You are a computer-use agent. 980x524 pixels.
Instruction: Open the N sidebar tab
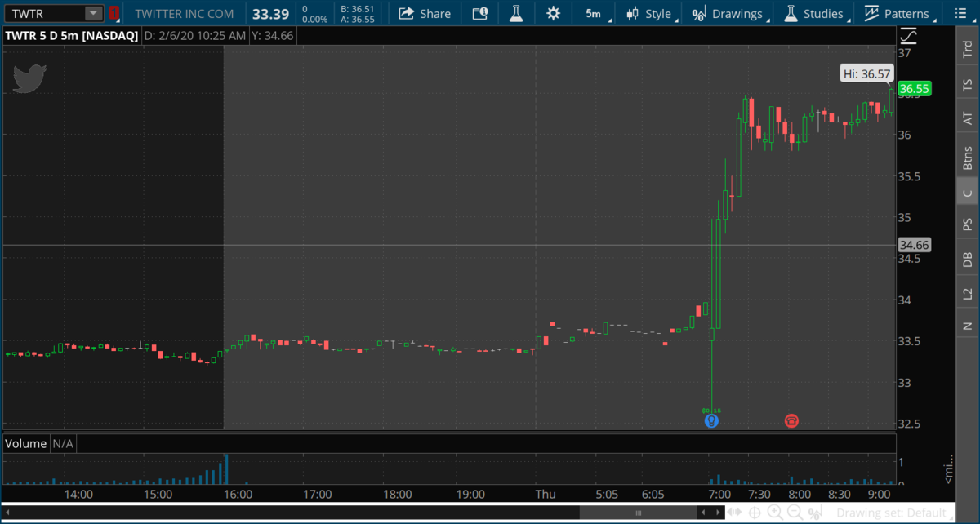coord(968,326)
